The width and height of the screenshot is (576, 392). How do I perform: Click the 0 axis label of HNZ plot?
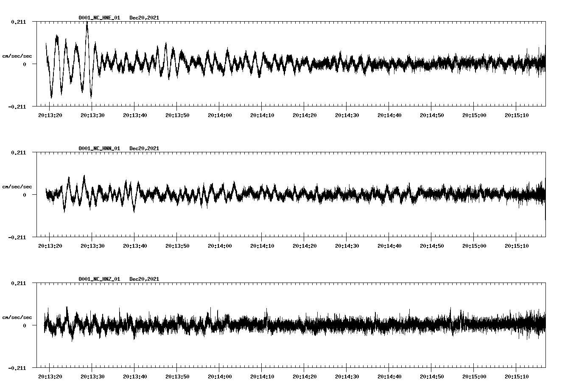25,325
